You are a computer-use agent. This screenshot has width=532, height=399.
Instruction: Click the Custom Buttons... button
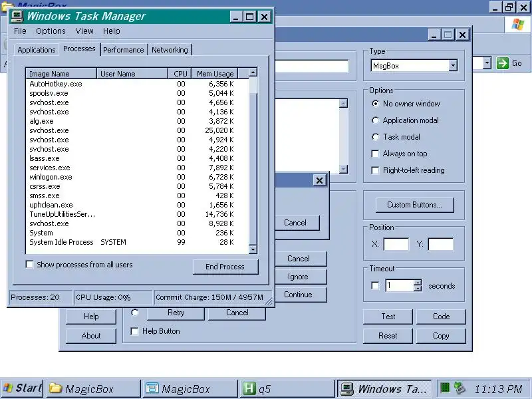[414, 205]
